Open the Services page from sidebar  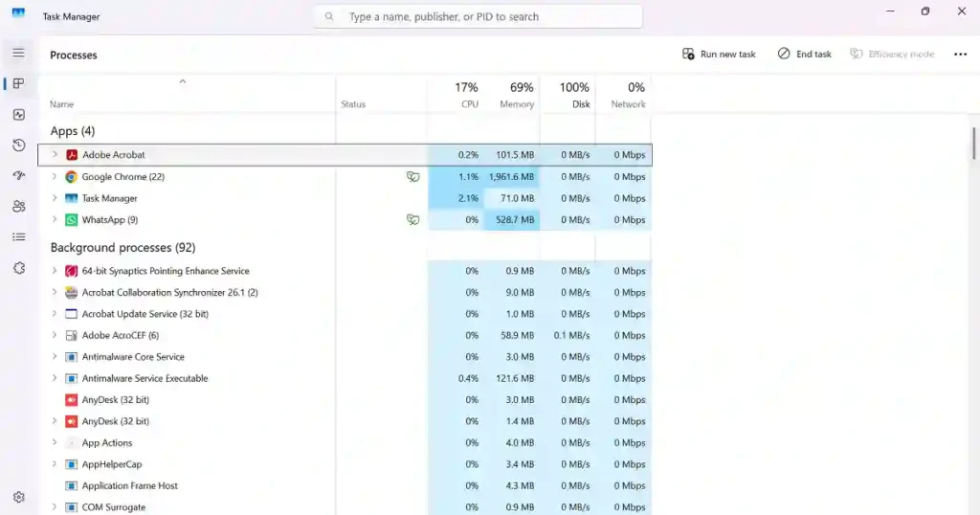[19, 268]
